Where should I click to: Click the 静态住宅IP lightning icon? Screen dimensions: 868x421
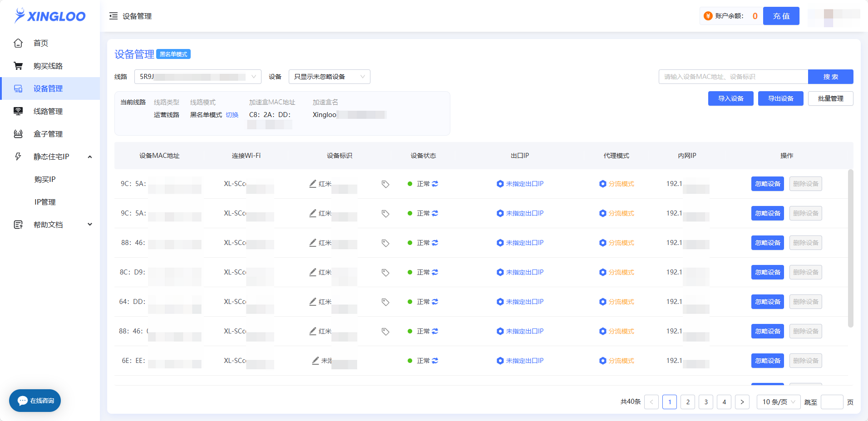pyautogui.click(x=18, y=157)
